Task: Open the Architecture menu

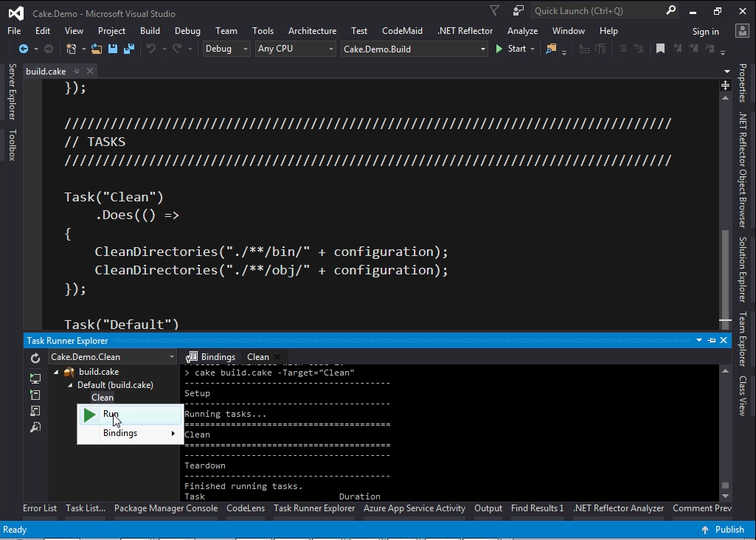Action: (313, 31)
